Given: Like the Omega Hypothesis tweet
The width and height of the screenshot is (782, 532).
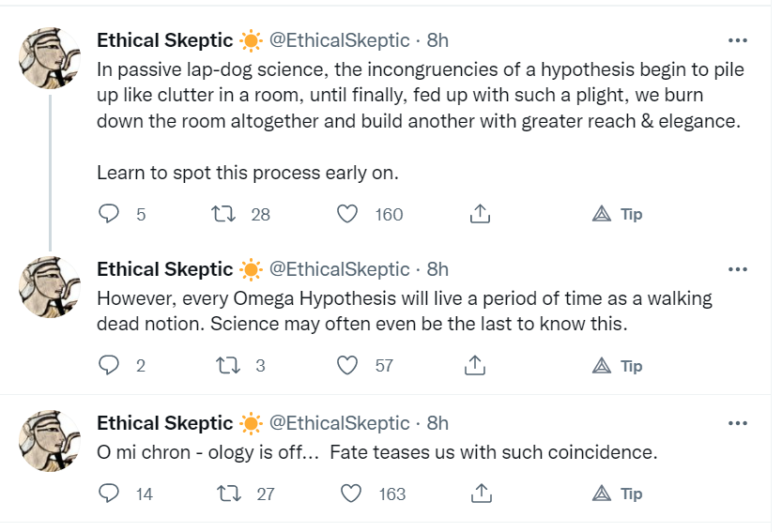Looking at the screenshot, I should click(347, 365).
